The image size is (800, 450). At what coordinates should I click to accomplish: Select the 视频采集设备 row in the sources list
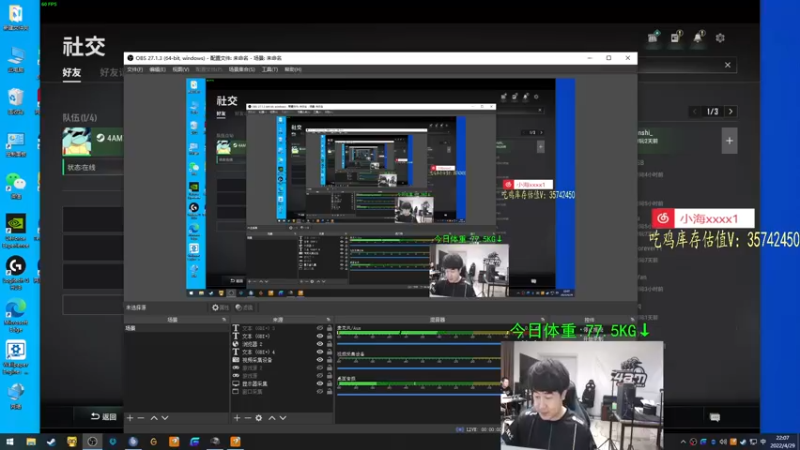coord(282,360)
